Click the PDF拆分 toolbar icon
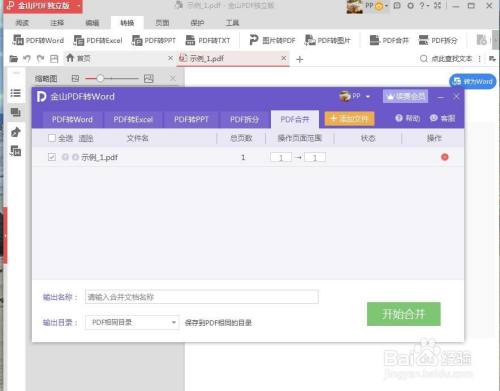Image resolution: width=500 pixels, height=391 pixels. [x=423, y=40]
